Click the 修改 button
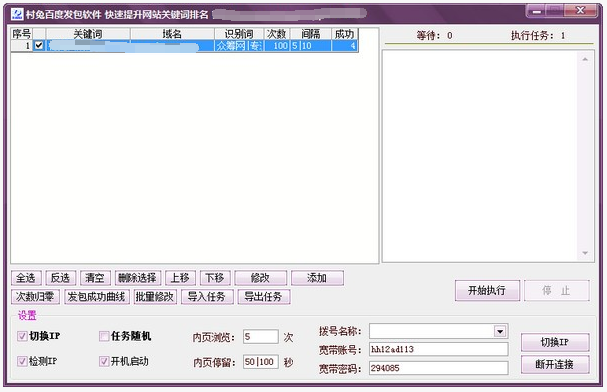The image size is (607, 392). [x=261, y=278]
